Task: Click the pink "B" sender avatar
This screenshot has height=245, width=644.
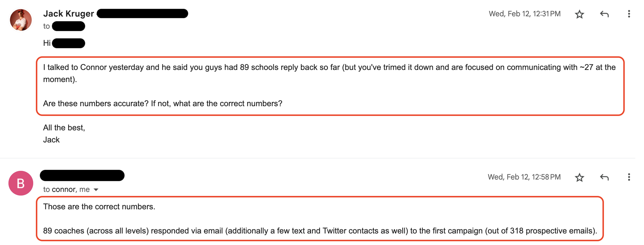Action: coord(21,183)
